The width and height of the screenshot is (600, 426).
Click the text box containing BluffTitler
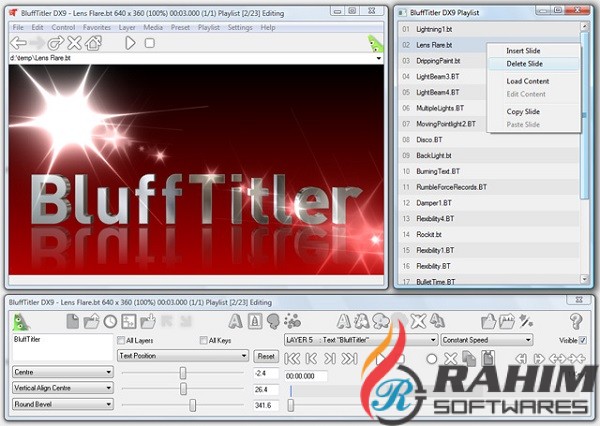pos(63,348)
